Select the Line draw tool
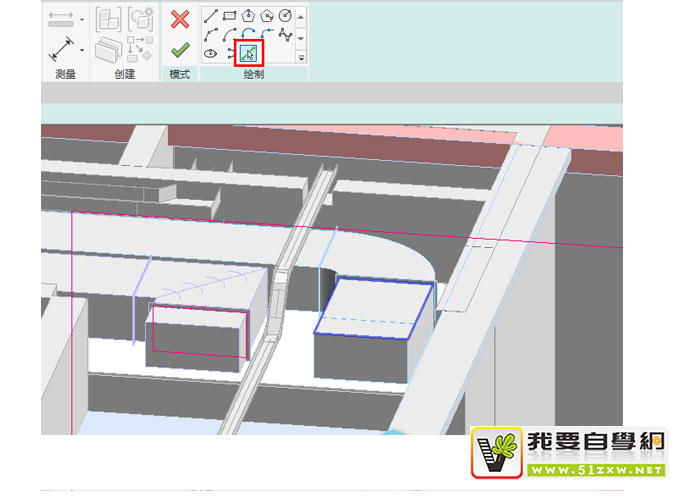This screenshot has height=500, width=700. [x=211, y=15]
